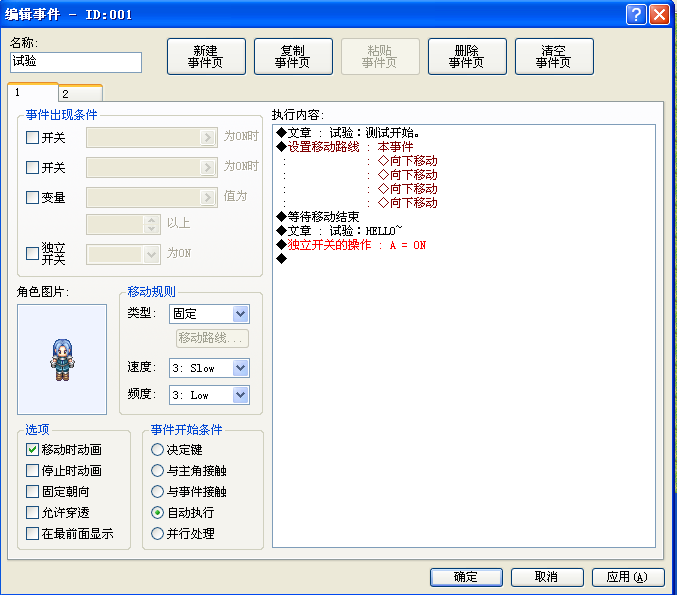Click the 名称 input field containing 试验
677x595 pixels.
tap(76, 62)
